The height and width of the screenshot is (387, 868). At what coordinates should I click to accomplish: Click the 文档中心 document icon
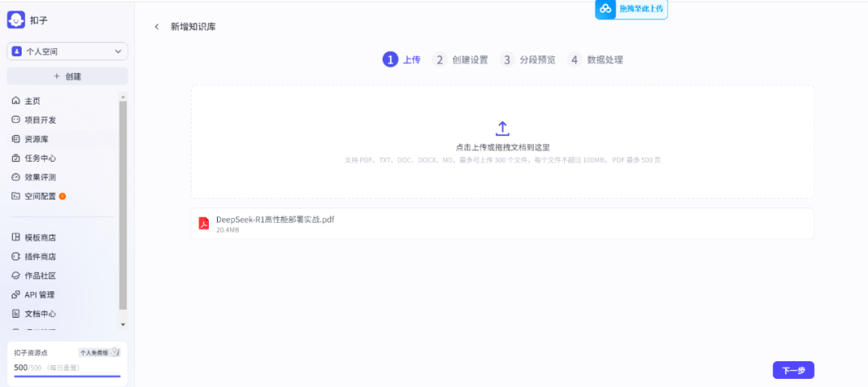click(x=15, y=313)
